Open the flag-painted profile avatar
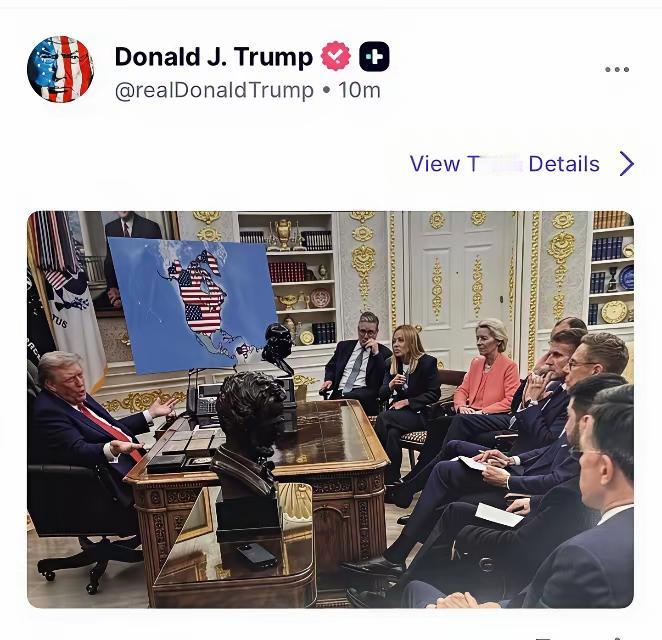Viewport: 662px width, 640px height. pos(60,69)
